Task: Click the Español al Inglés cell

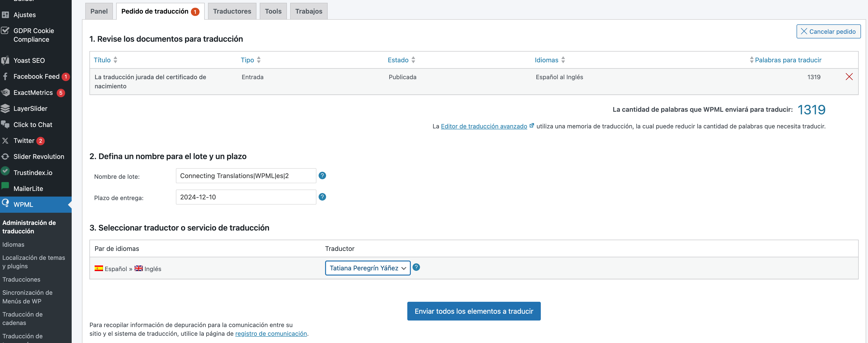Action: pyautogui.click(x=559, y=77)
